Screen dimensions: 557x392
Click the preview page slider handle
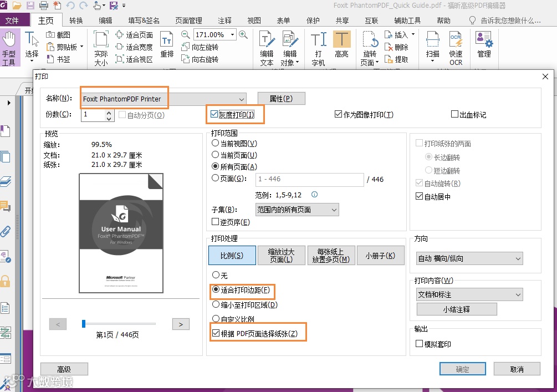[84, 324]
